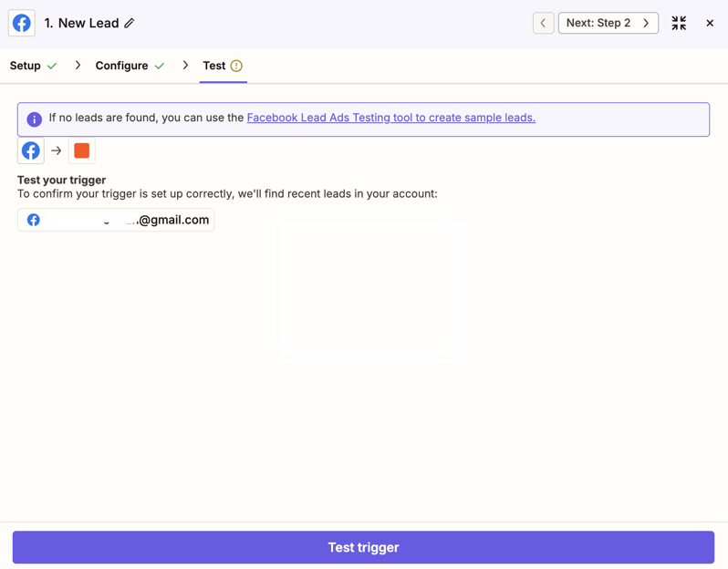Click the "Test your trigger" heading
The height and width of the screenshot is (569, 728).
click(62, 180)
